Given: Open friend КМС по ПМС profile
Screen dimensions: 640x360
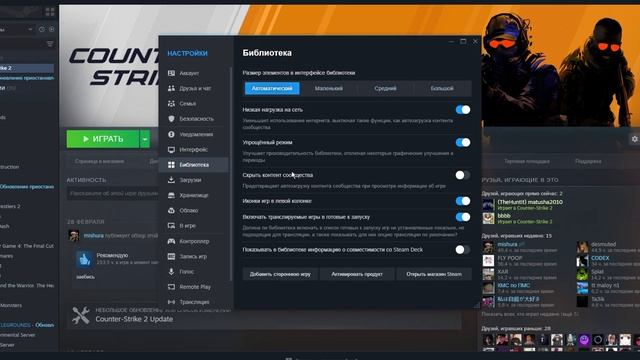Looking at the screenshot, I should click(x=513, y=285).
